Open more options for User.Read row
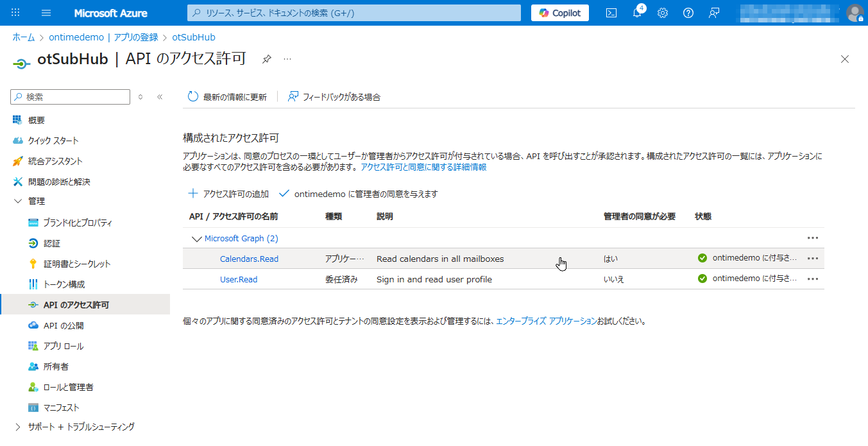 tap(813, 279)
